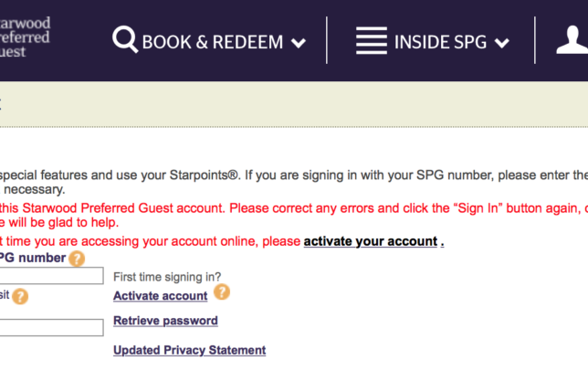Viewport: 588px width, 392px height.
Task: Expand the BOOK & REDEEM chevron arrow
Action: [299, 43]
